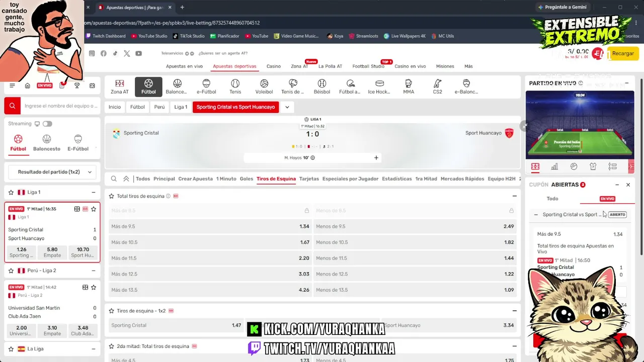The width and height of the screenshot is (644, 362).
Task: Favorite the Total tiros de esquina market
Action: (112, 196)
